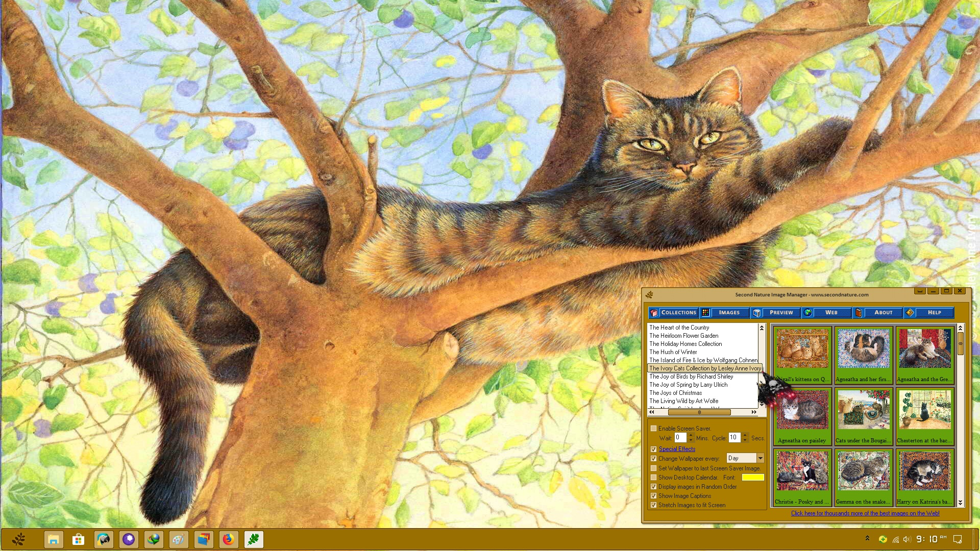Open the Web tab
The width and height of the screenshot is (980, 551).
[826, 313]
